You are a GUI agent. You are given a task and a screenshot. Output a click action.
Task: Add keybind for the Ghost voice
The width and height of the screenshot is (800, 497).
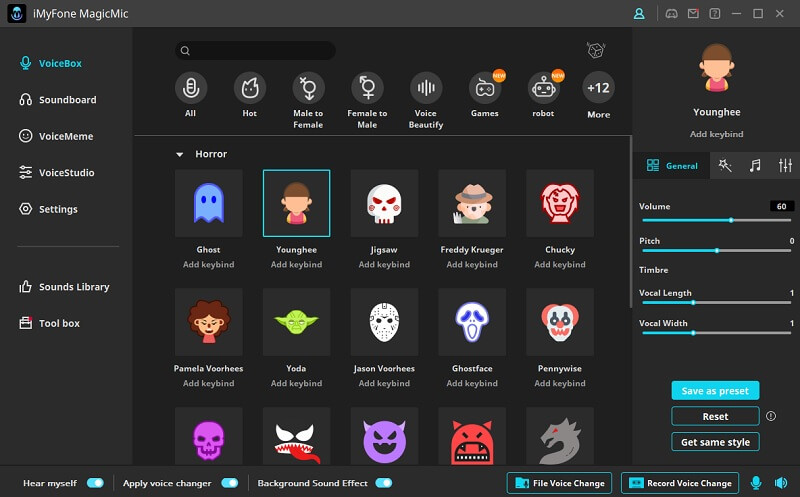pos(209,264)
